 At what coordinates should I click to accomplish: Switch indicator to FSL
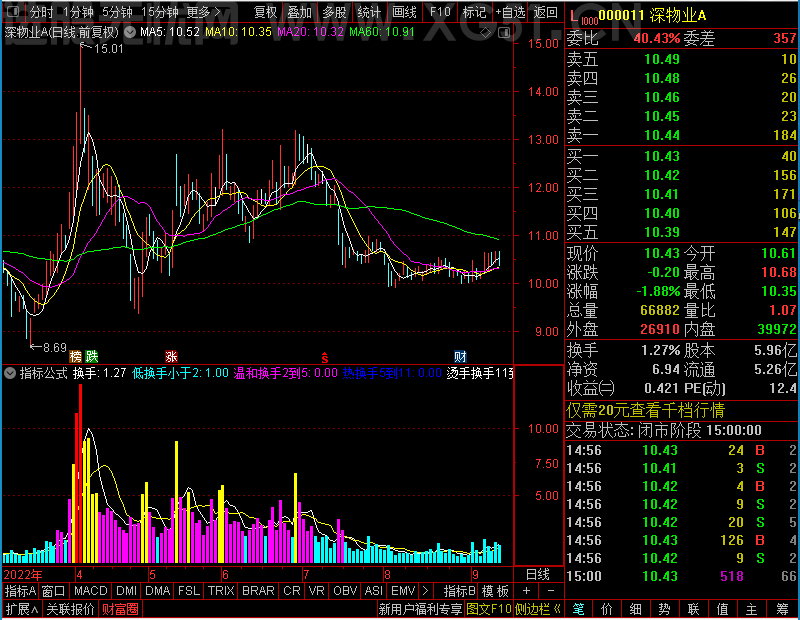(189, 591)
